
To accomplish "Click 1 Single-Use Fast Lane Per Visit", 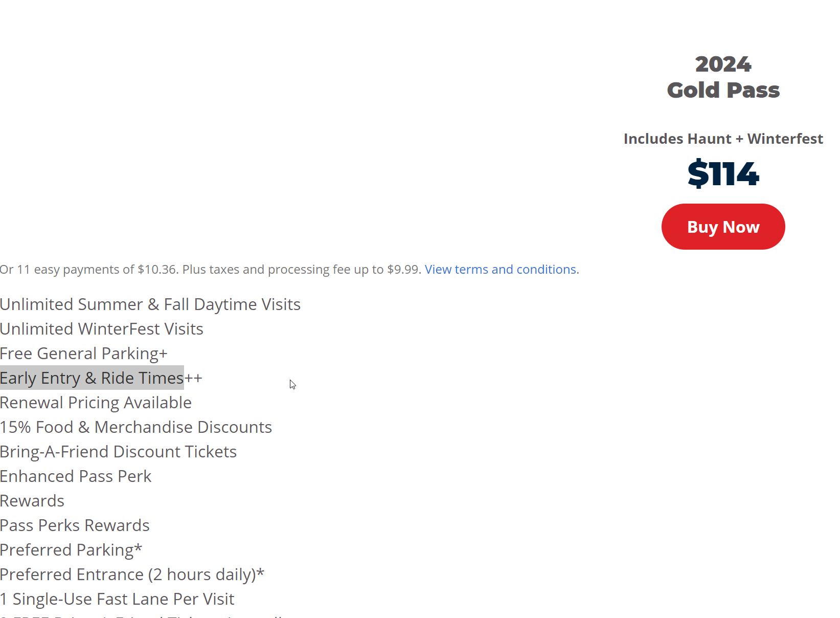I will pos(117,599).
